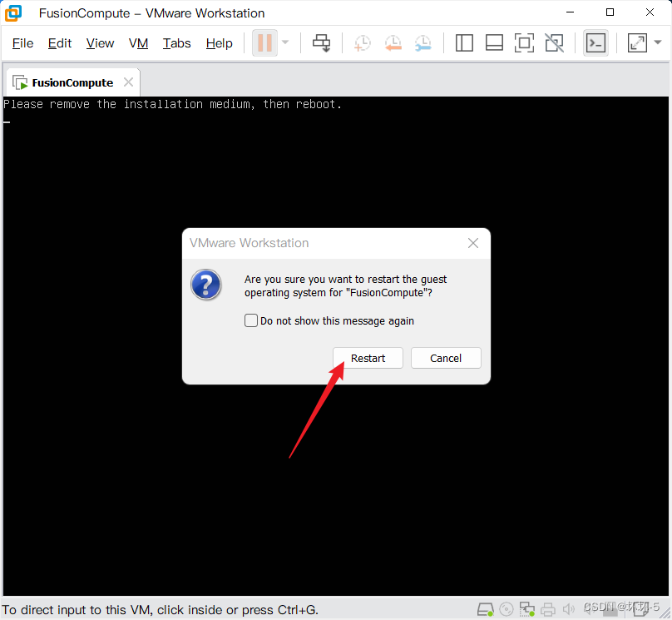This screenshot has width=672, height=620.
Task: Enter full screen mode icon
Action: click(x=524, y=43)
